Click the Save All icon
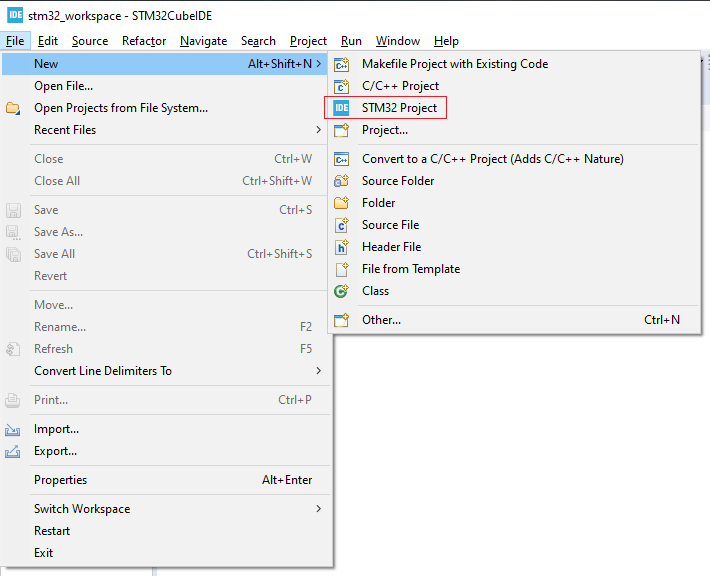710x576 pixels. click(x=13, y=254)
